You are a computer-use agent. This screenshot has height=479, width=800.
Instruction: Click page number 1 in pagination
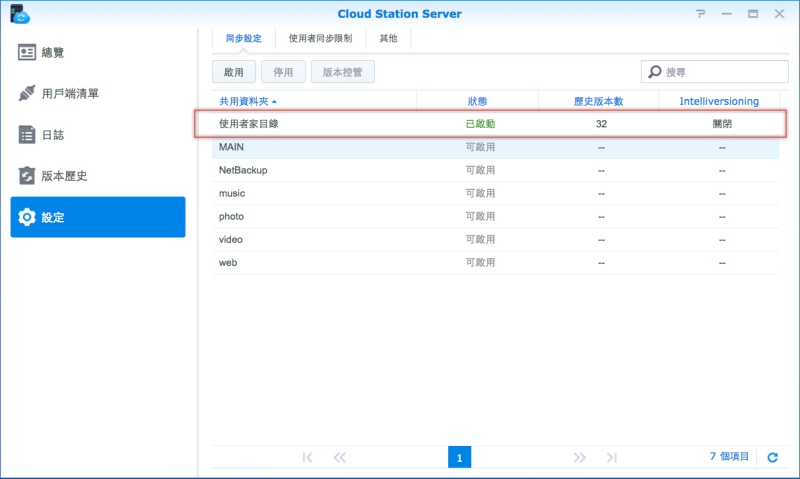(x=459, y=457)
